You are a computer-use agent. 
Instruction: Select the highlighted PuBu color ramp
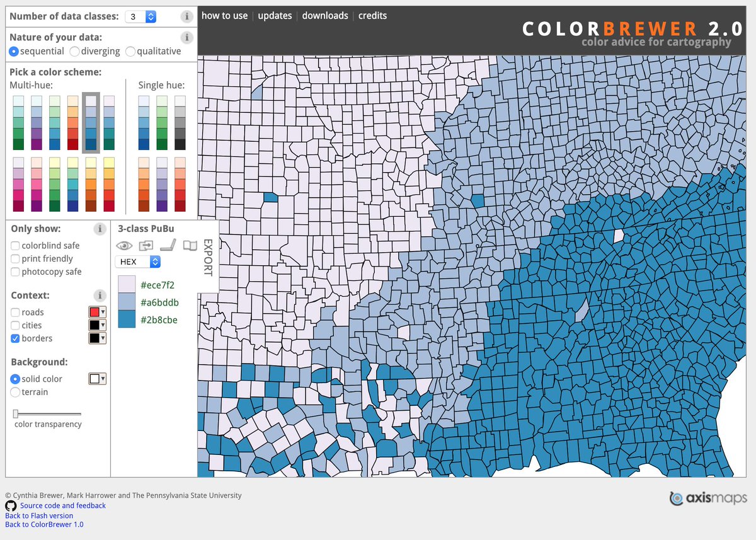coord(91,122)
